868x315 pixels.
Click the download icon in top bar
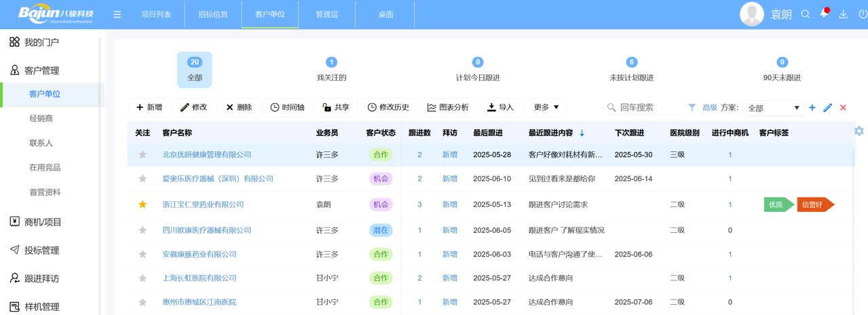pyautogui.click(x=844, y=14)
